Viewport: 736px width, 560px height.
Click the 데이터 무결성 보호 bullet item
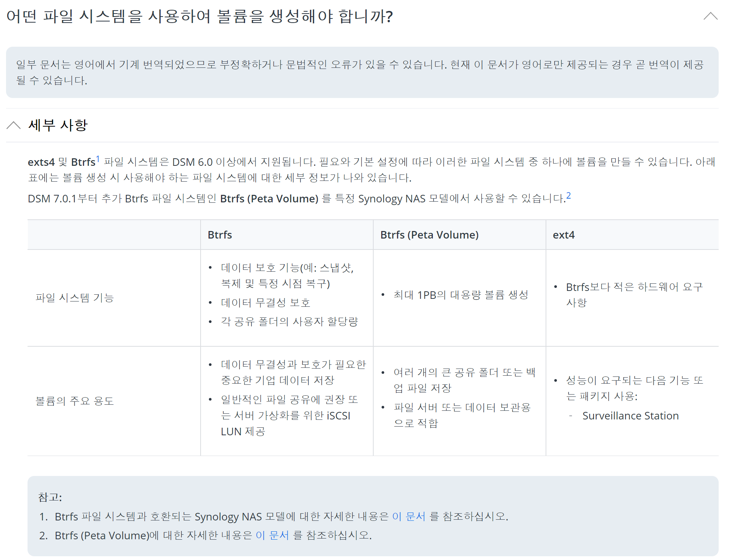click(x=265, y=303)
